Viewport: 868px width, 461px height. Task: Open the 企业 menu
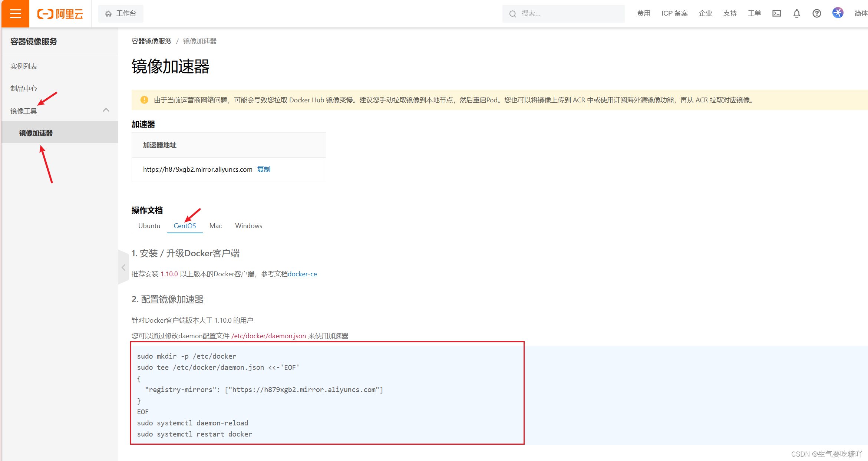(x=705, y=13)
